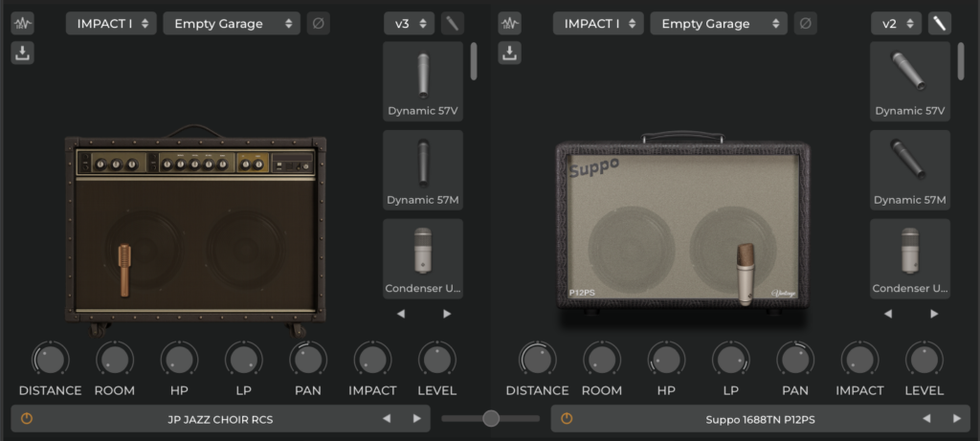Open left v3 version dropdown
Screen dimensions: 980x441
pyautogui.click(x=410, y=24)
